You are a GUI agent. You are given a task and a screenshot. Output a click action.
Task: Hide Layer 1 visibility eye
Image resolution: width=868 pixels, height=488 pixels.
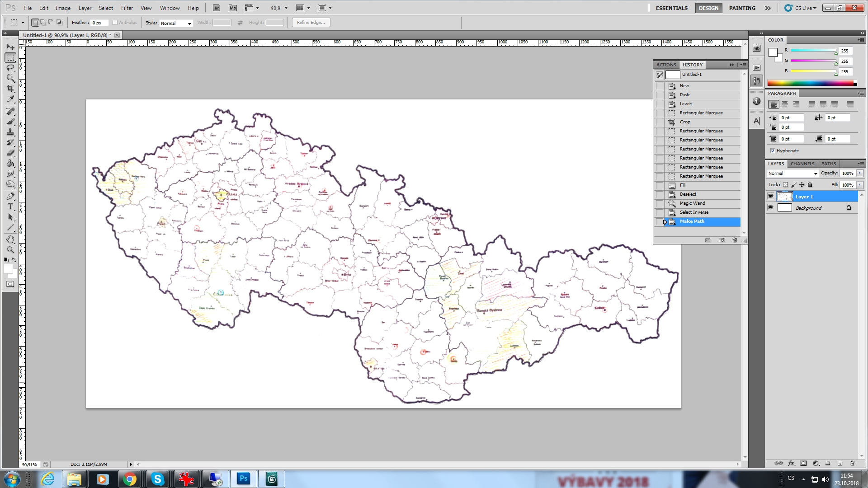coord(770,196)
